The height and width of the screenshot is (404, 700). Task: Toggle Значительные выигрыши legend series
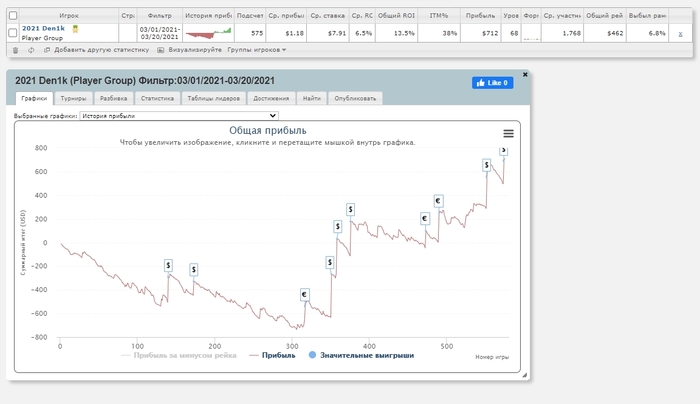[x=361, y=355]
